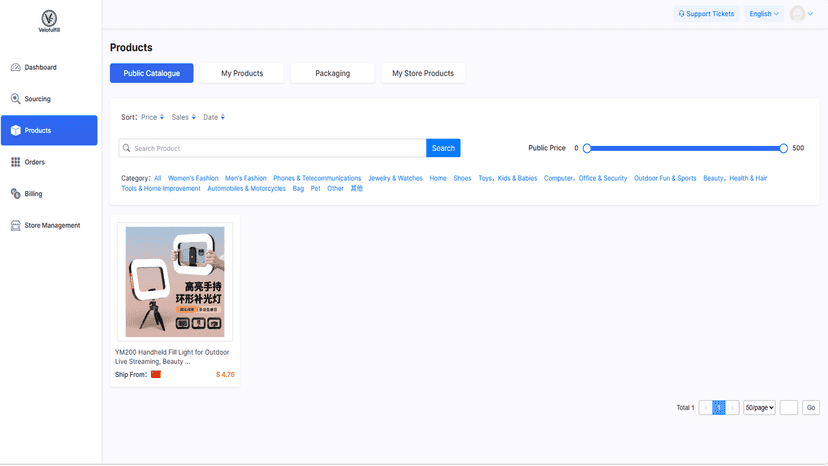This screenshot has width=828, height=466.
Task: Filter by Shoes category
Action: 462,179
